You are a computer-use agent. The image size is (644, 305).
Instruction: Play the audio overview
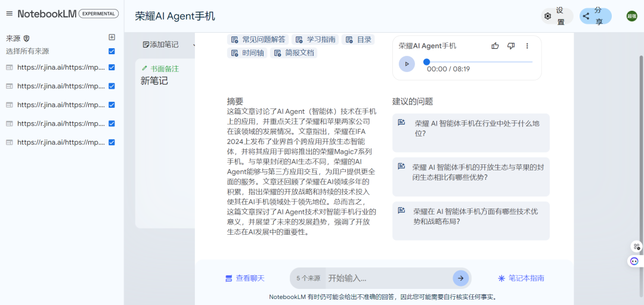[407, 64]
